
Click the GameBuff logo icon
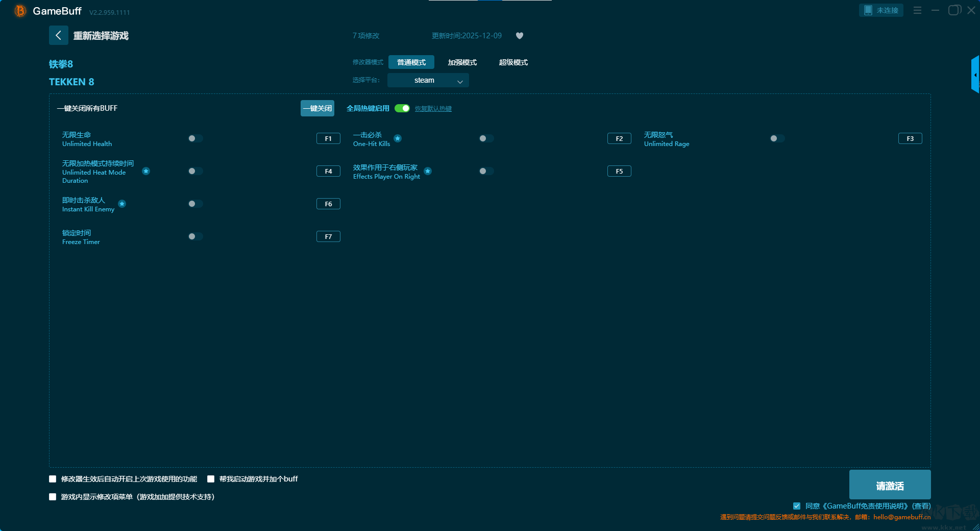20,11
